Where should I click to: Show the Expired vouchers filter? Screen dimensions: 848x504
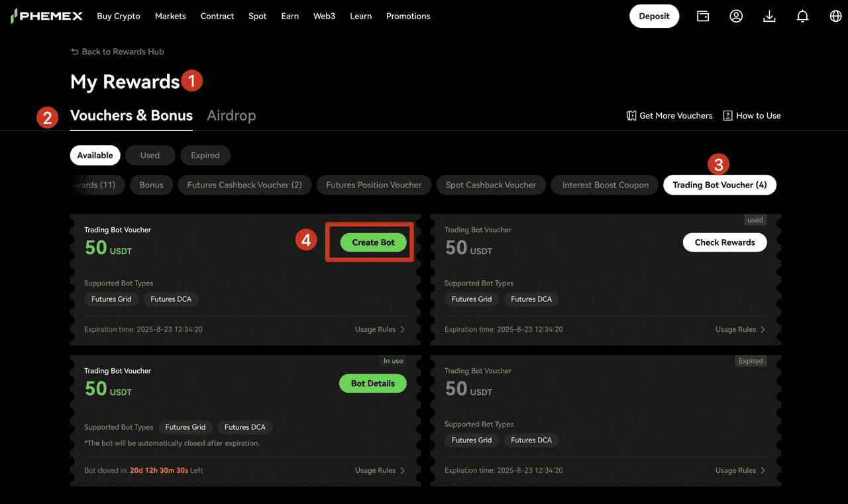(205, 155)
